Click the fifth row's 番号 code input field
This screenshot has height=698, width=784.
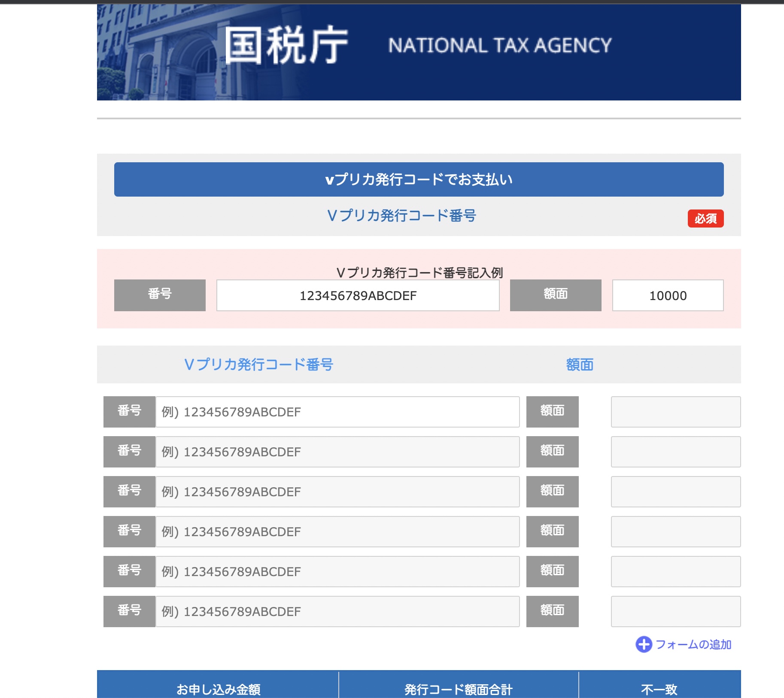click(337, 571)
